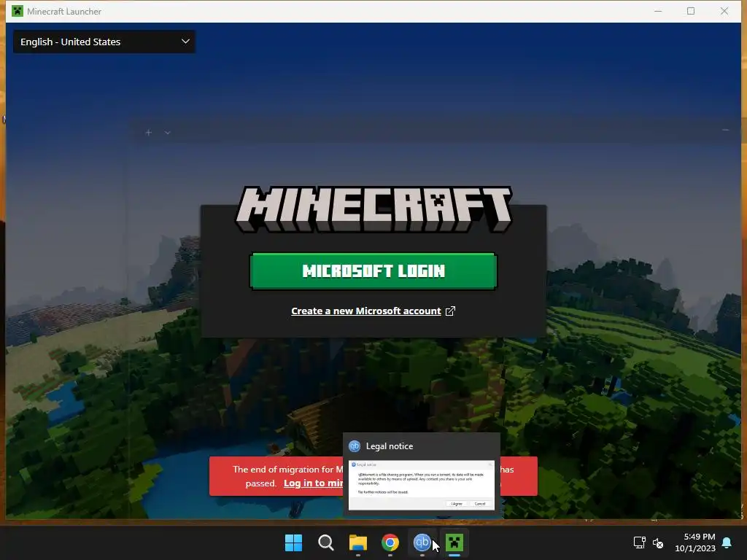This screenshot has width=747, height=560.
Task: Open the notifications bell icon
Action: 727,542
